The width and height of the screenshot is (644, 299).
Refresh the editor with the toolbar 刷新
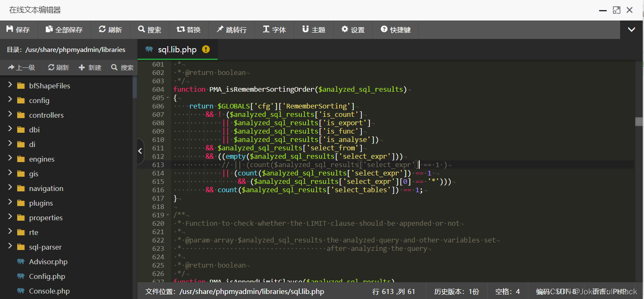tap(110, 29)
